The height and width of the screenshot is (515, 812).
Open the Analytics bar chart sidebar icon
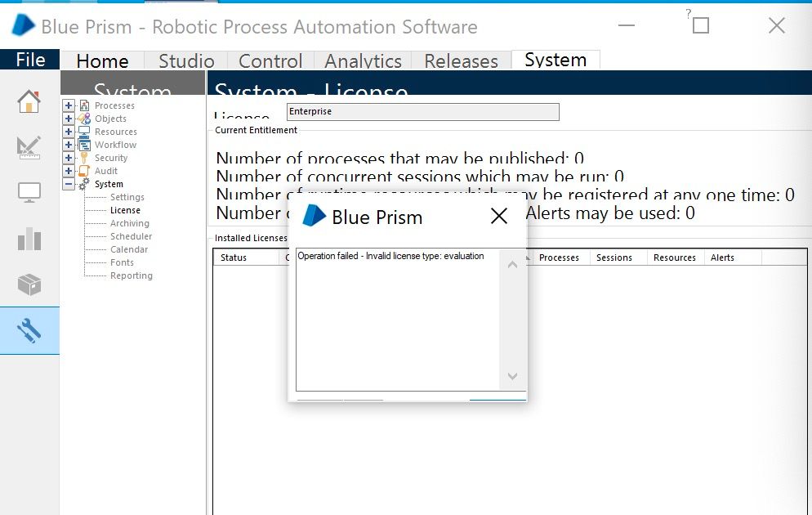pyautogui.click(x=29, y=239)
